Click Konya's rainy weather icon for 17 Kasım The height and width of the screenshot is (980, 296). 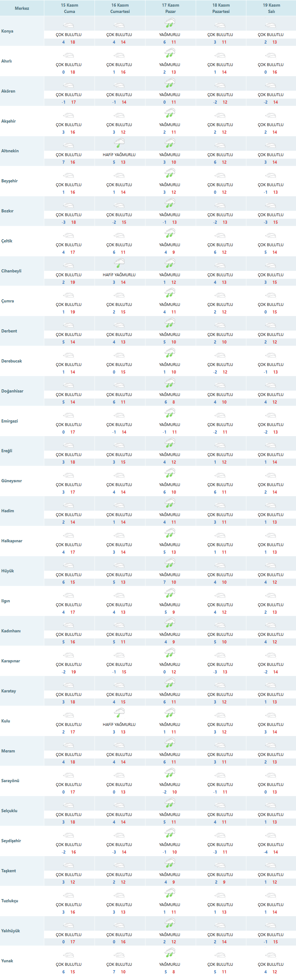click(x=170, y=24)
